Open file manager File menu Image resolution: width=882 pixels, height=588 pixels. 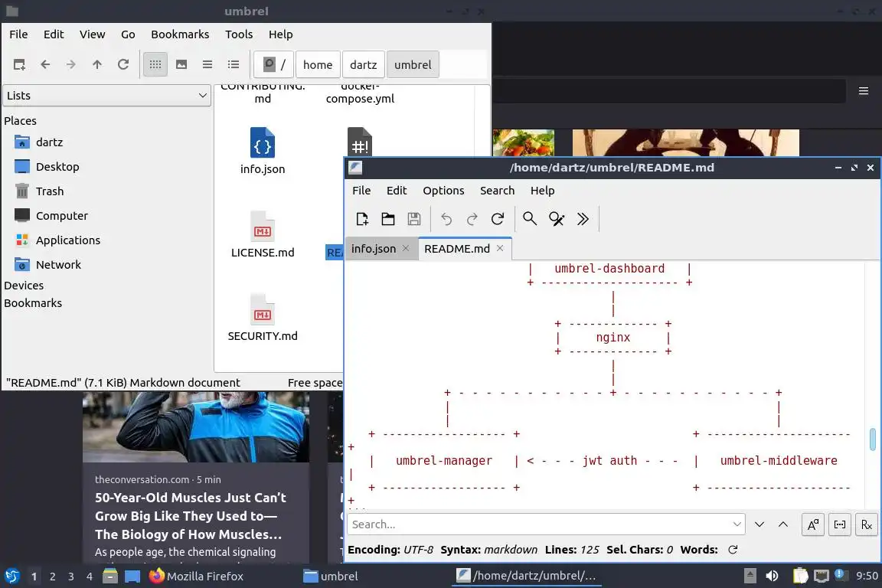point(18,34)
